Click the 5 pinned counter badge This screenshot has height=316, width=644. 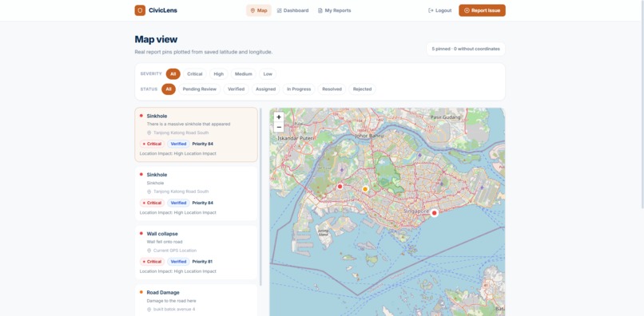point(466,49)
